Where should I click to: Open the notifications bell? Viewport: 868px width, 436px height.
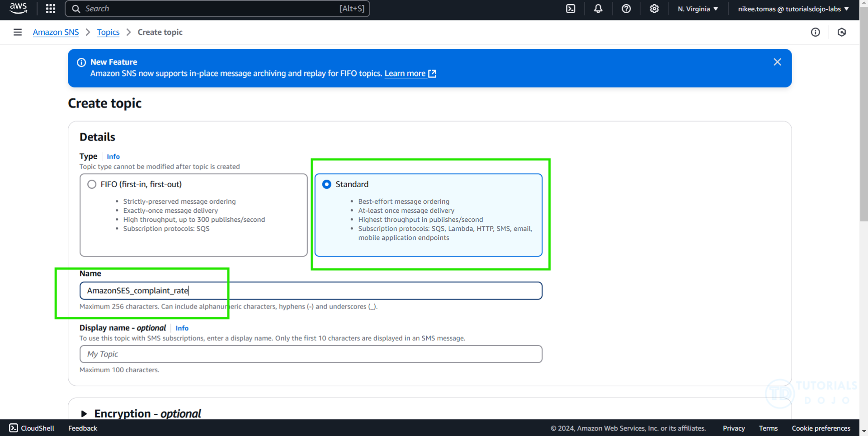coord(598,9)
